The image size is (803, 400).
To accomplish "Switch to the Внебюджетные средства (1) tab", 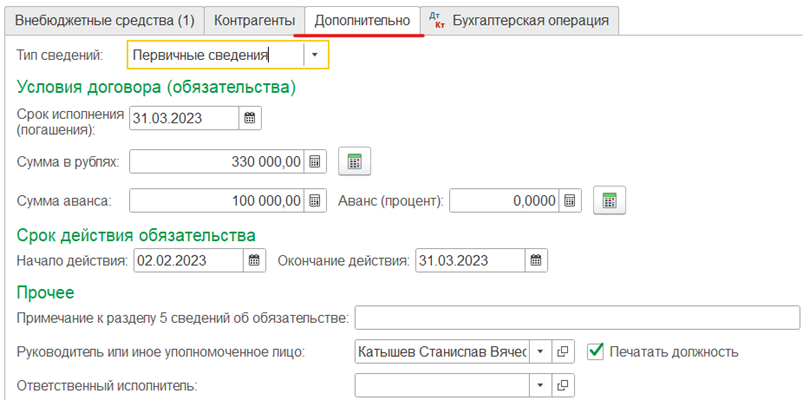I will pyautogui.click(x=104, y=21).
